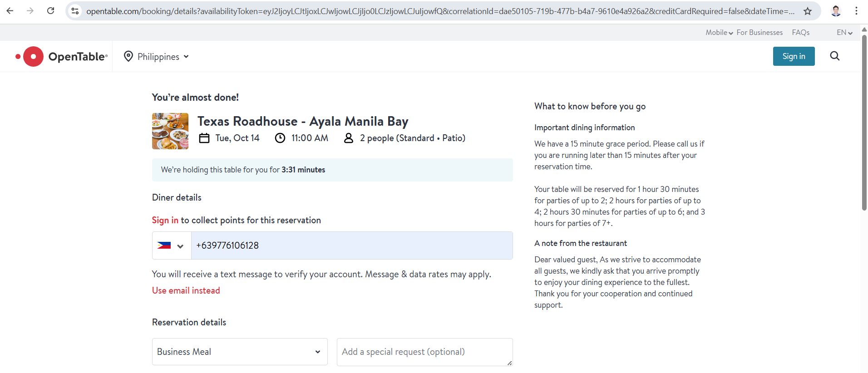Image resolution: width=868 pixels, height=373 pixels.
Task: Click the location pin icon beside Philippines
Action: point(128,56)
